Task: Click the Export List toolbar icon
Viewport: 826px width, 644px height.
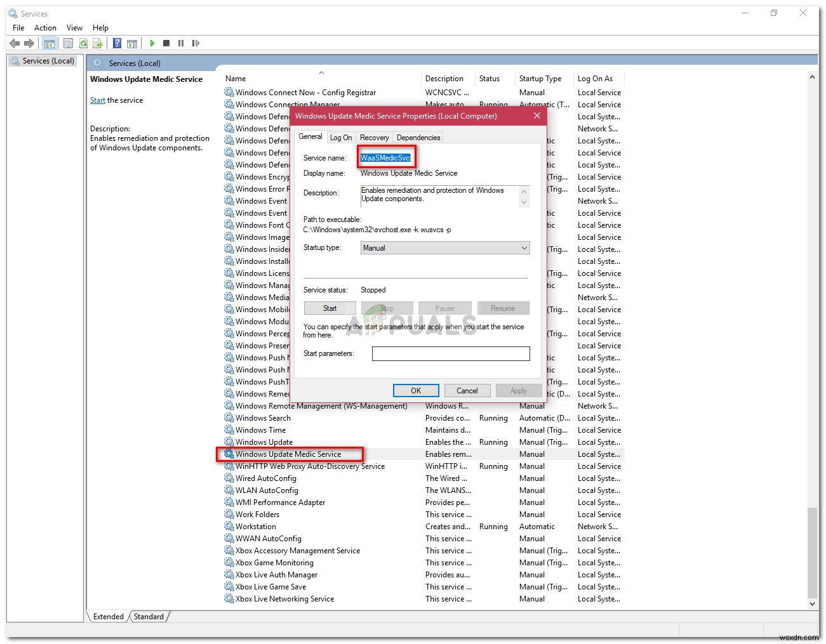Action: click(98, 43)
